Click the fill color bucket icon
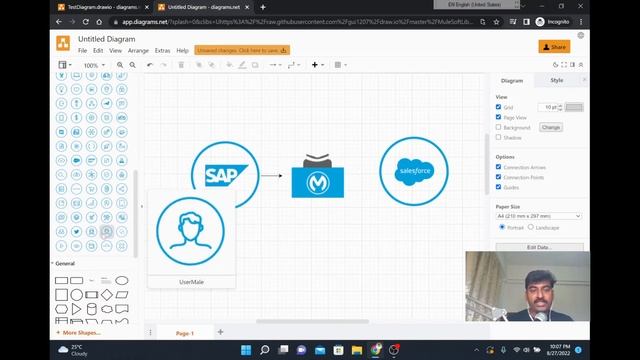This screenshot has height=360, width=640. (x=229, y=65)
